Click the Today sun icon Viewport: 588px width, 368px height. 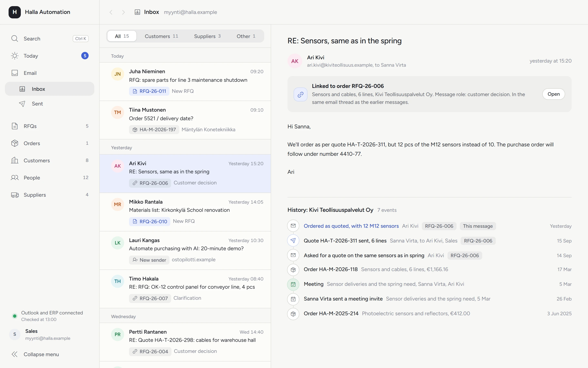(x=14, y=56)
